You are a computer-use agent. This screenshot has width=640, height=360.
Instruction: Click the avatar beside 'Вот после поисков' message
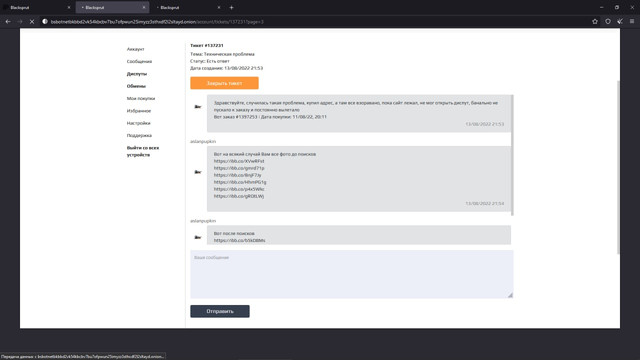pyautogui.click(x=198, y=237)
